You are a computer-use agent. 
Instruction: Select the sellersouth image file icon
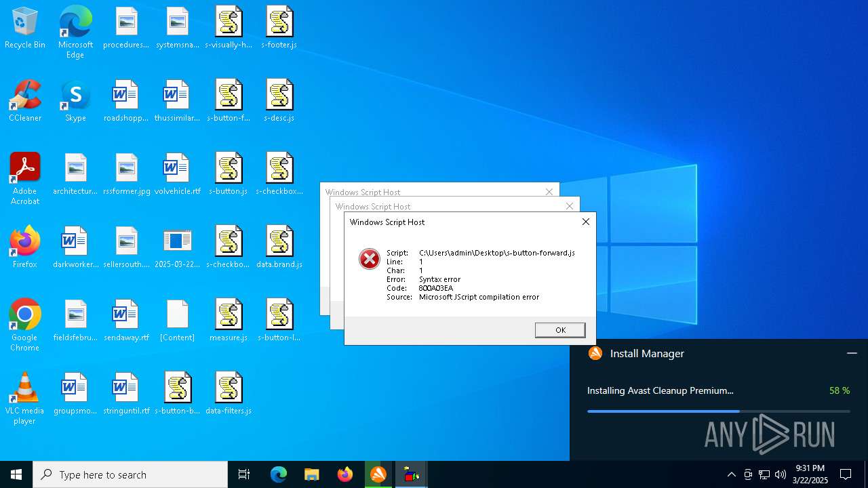pyautogui.click(x=126, y=248)
